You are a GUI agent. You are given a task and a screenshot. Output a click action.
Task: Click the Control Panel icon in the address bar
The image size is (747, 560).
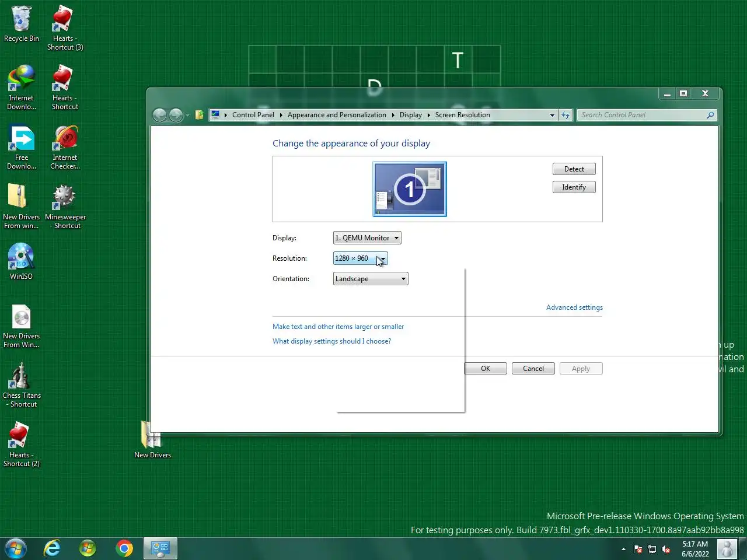(215, 115)
